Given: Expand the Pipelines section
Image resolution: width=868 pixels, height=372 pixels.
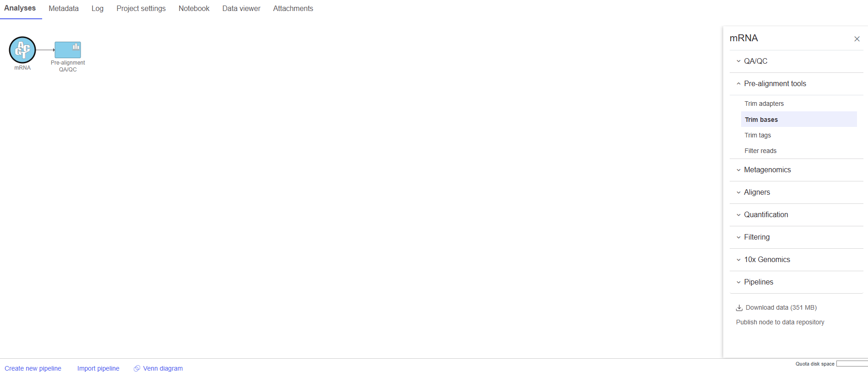Looking at the screenshot, I should click(x=758, y=282).
